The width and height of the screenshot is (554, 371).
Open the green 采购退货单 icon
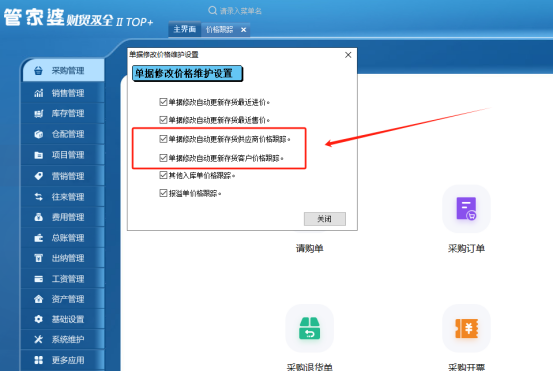pyautogui.click(x=310, y=328)
